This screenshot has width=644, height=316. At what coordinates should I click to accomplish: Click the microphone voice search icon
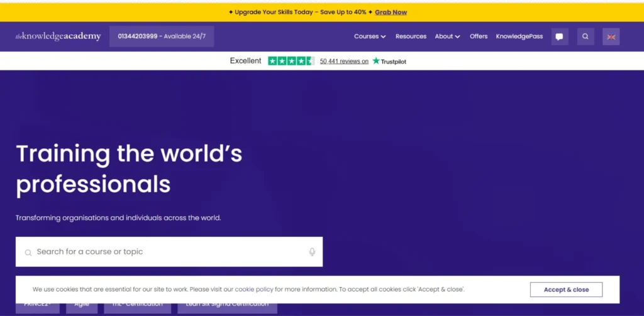pyautogui.click(x=312, y=252)
